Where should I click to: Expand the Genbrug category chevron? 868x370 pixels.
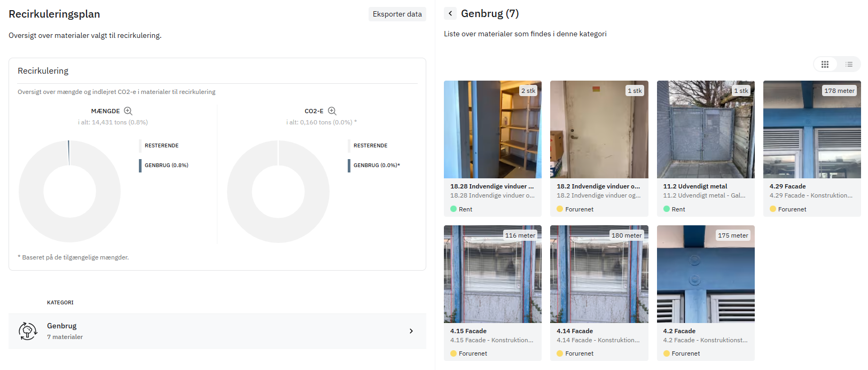(x=411, y=331)
